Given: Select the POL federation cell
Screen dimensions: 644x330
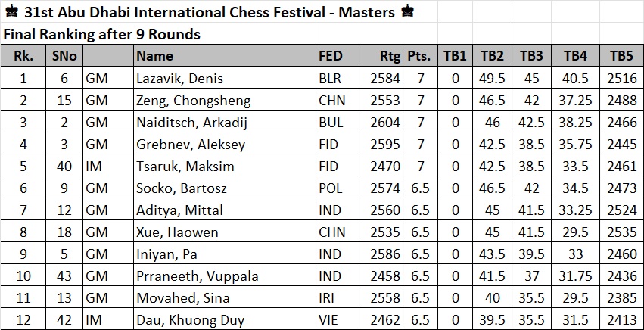Looking at the screenshot, I should (x=338, y=188).
